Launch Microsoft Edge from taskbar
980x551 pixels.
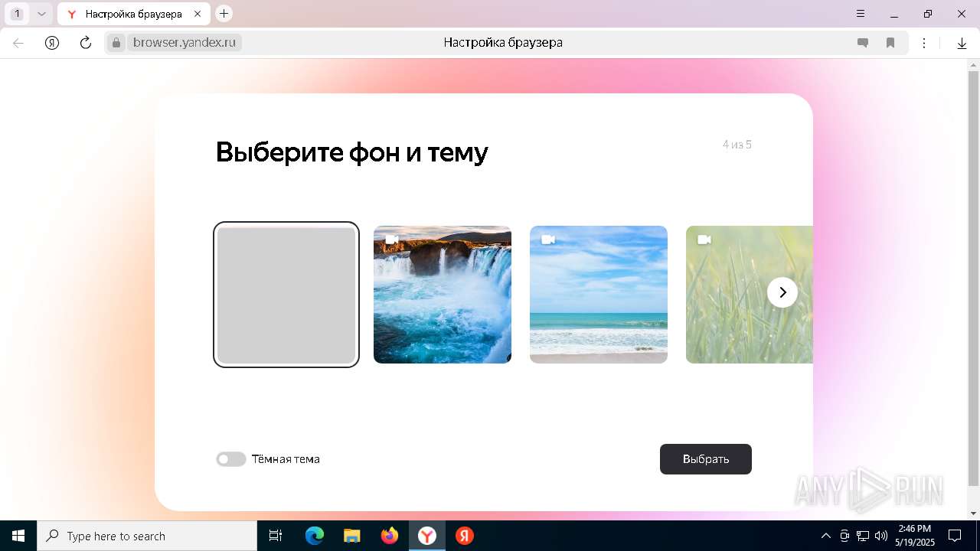(315, 536)
